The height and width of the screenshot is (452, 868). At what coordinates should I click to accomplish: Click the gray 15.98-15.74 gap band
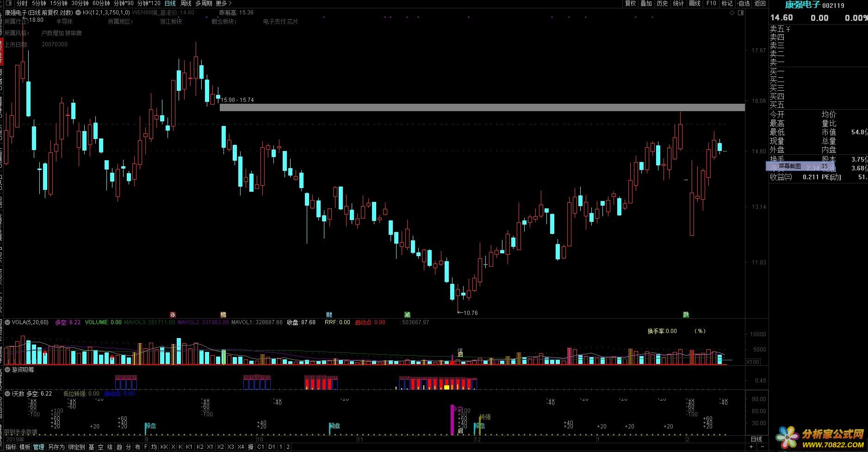(x=481, y=107)
